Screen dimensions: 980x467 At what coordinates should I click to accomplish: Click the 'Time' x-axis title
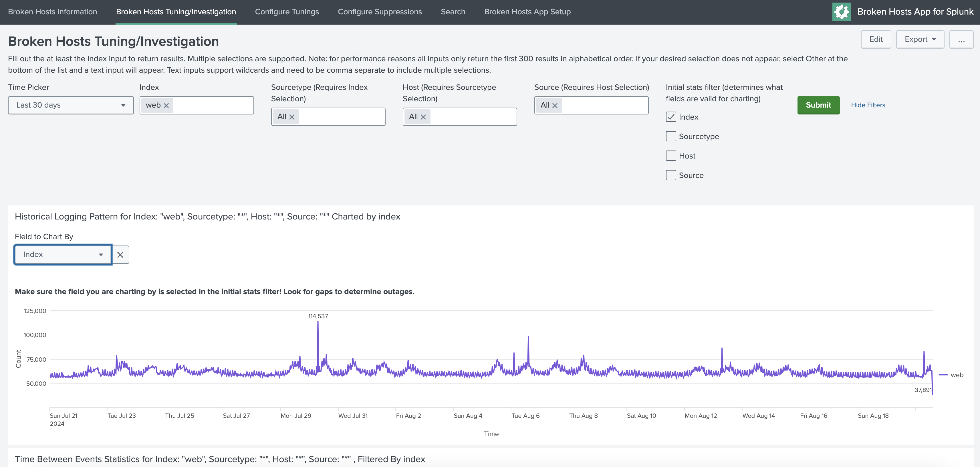(x=491, y=434)
